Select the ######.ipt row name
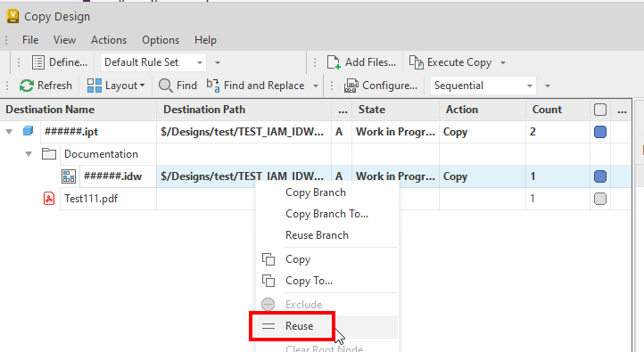This screenshot has height=352, width=644. 71,132
